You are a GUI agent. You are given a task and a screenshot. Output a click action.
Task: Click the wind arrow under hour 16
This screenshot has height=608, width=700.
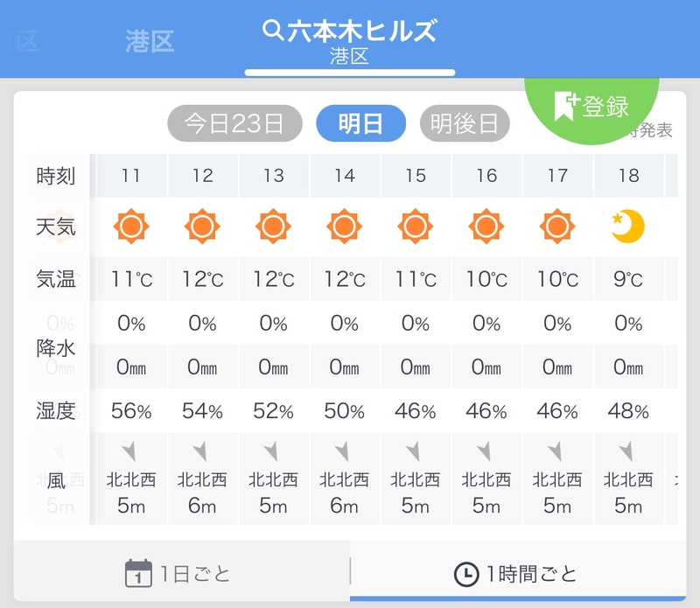click(x=486, y=452)
